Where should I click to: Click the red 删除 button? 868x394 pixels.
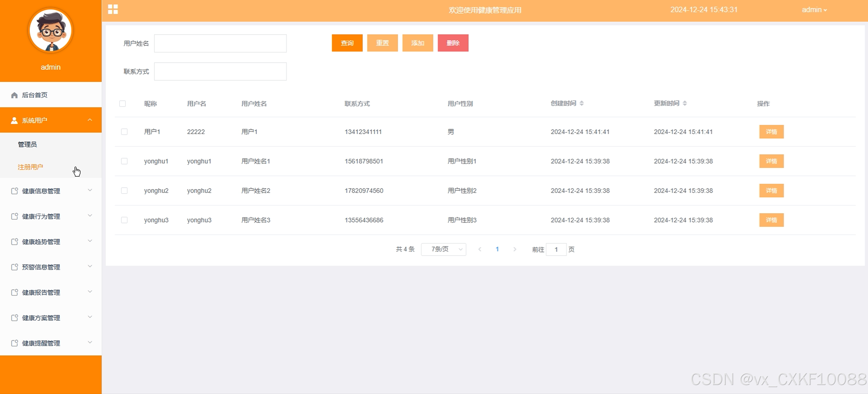(453, 43)
